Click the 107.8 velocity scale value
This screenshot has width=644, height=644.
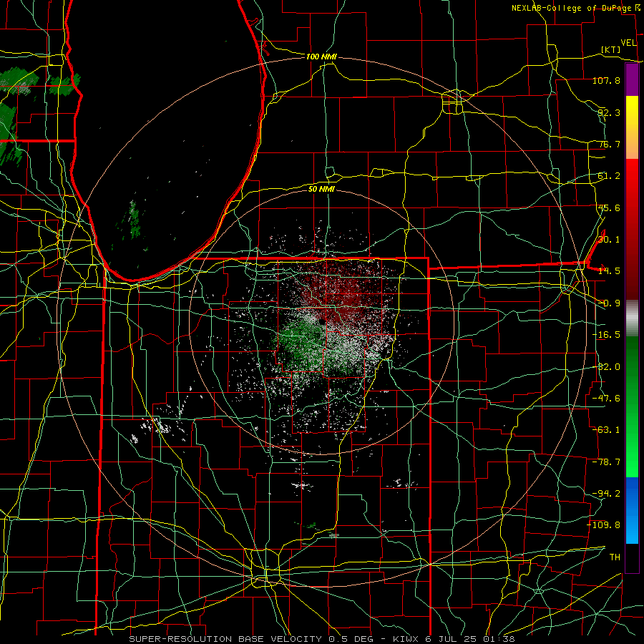pos(606,80)
